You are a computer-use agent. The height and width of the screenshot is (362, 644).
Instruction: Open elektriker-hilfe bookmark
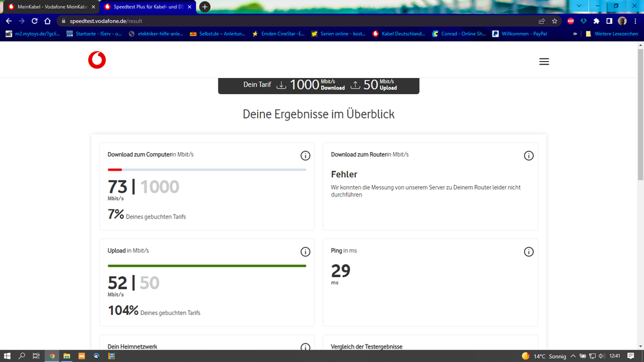[155, 33]
